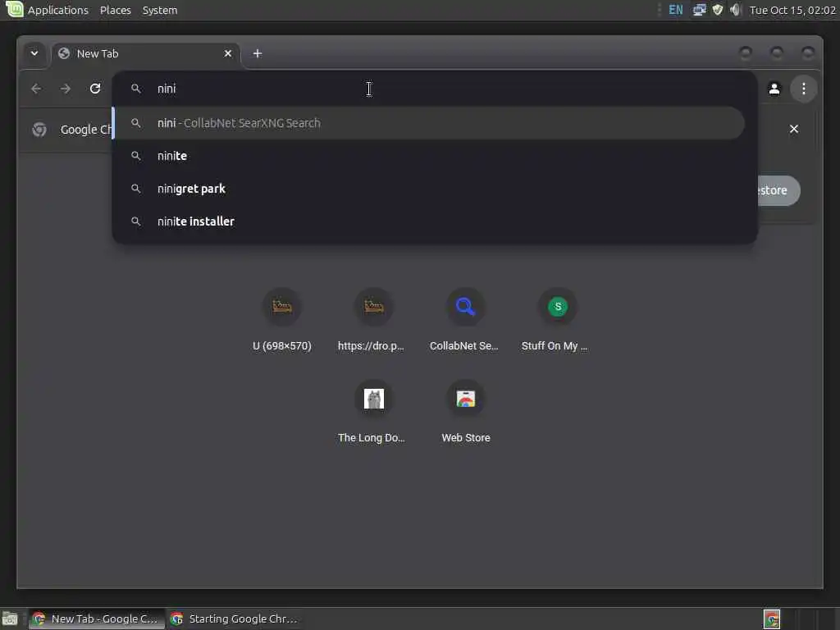Choose the ninite installer suggestion
The width and height of the screenshot is (840, 630).
pyautogui.click(x=428, y=221)
